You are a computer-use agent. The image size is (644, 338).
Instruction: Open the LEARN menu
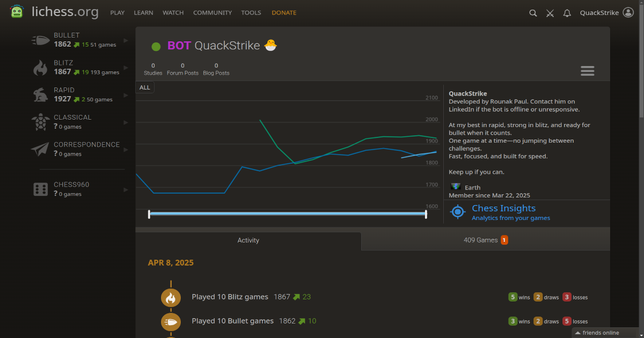pos(143,13)
